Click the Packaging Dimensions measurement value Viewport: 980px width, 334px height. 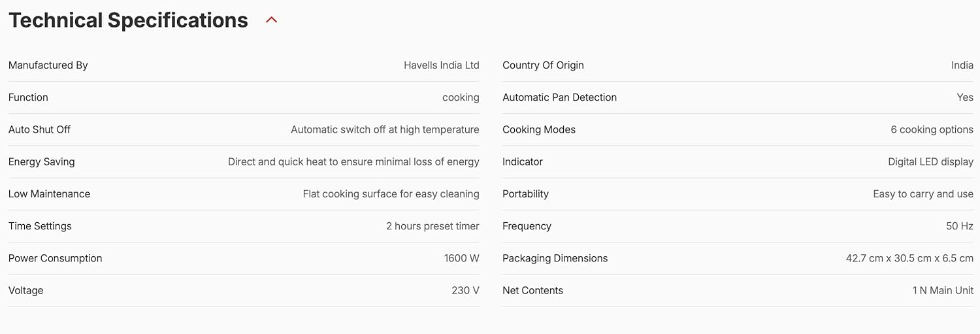coord(909,258)
